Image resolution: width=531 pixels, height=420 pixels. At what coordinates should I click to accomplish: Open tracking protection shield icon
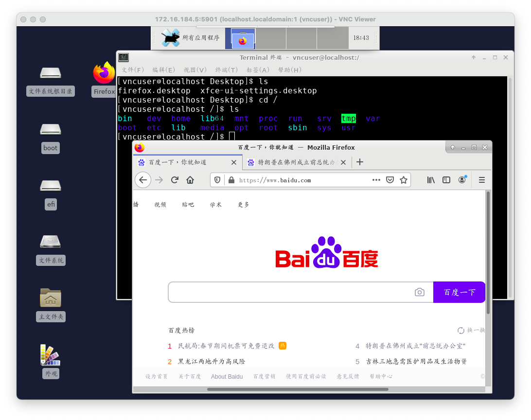(x=217, y=180)
